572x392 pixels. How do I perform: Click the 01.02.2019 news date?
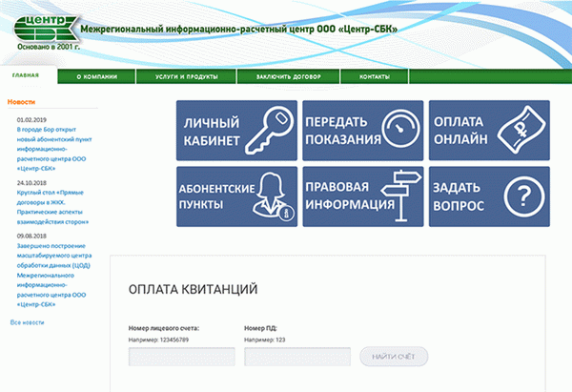(x=31, y=120)
